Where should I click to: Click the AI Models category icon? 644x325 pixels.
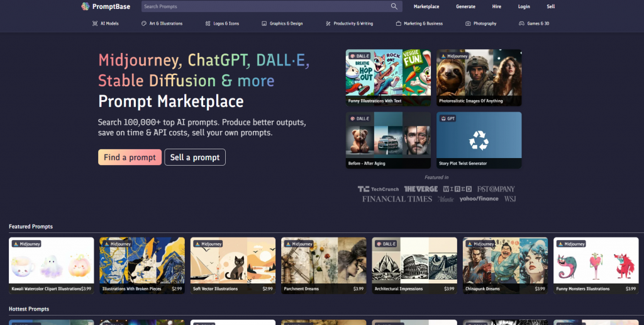point(95,23)
